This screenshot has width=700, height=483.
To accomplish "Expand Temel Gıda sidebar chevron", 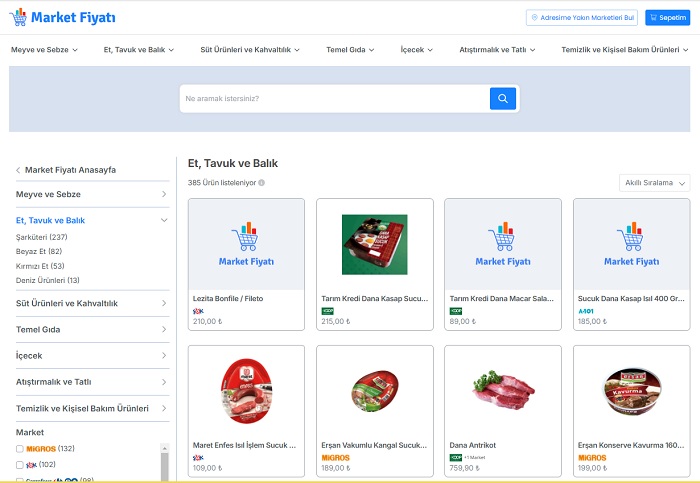I will [164, 329].
